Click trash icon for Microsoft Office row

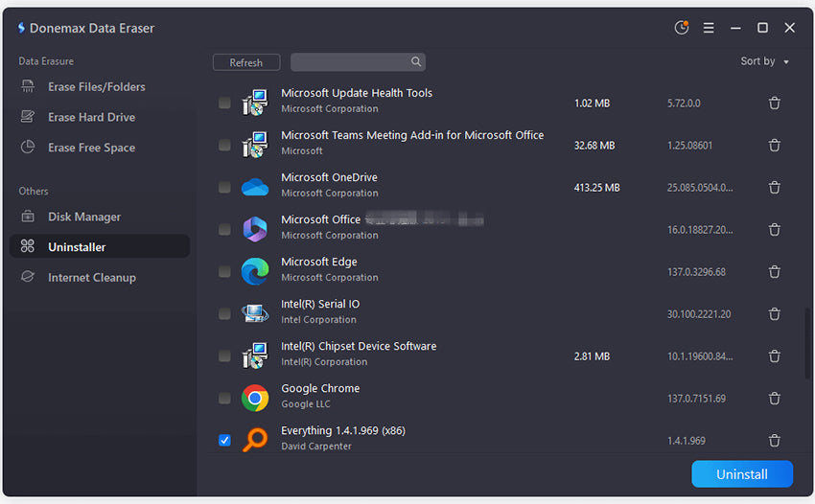click(x=775, y=229)
